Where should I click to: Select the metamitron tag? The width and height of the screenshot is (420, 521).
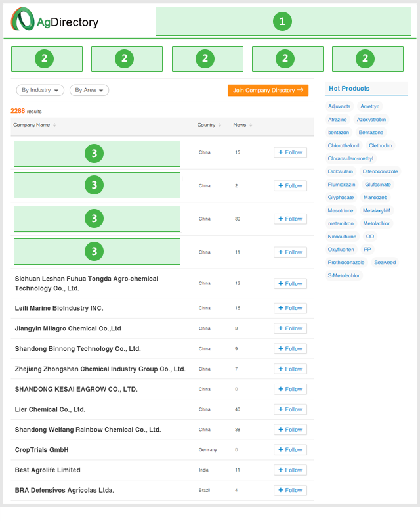(341, 223)
